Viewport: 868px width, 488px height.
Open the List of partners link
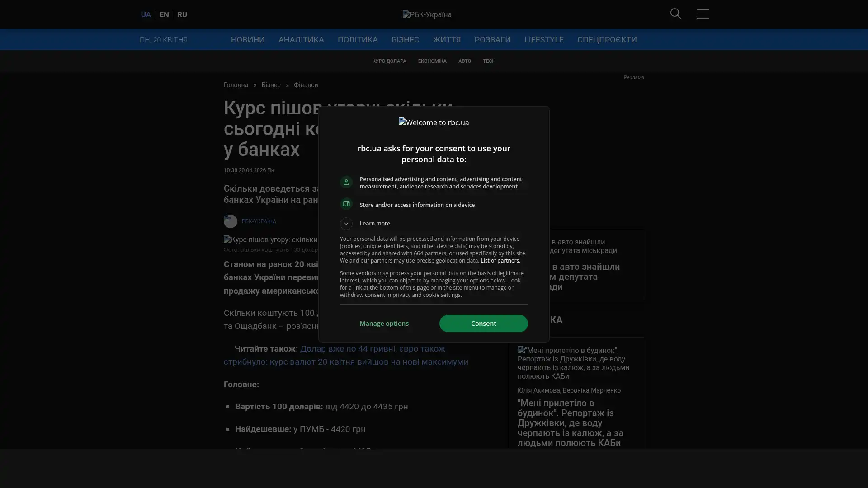pos(500,261)
